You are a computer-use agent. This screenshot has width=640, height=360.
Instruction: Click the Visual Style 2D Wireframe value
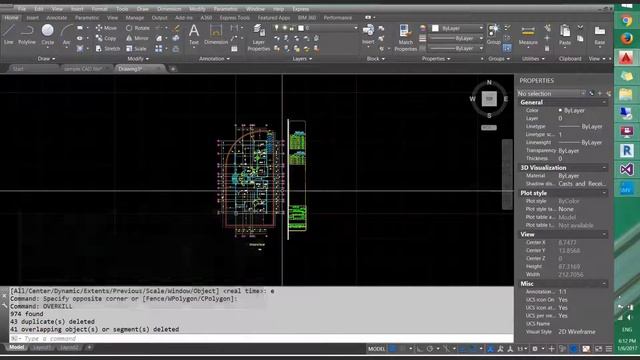coord(577,331)
